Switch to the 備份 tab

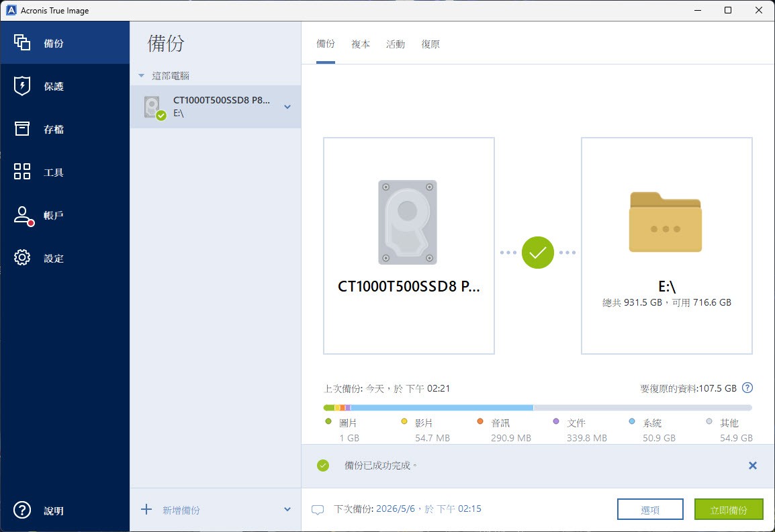coord(326,44)
